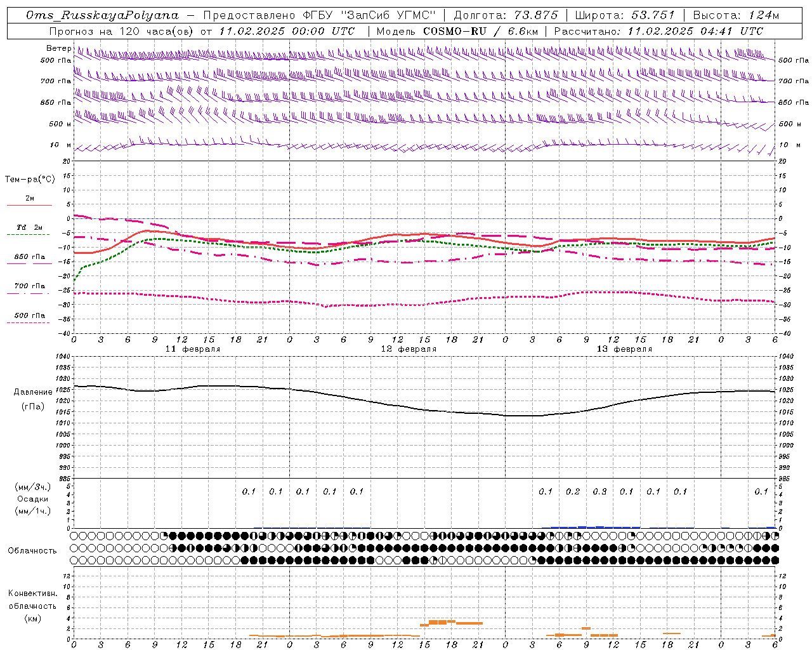Click the 12 февраля date label
Viewport: 812px width, 650px height.
pyautogui.click(x=409, y=349)
